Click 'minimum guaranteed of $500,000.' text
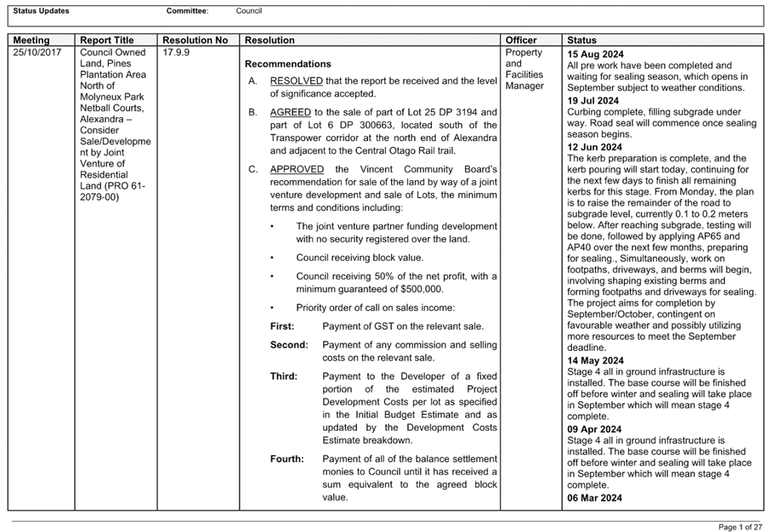The height and width of the screenshot is (532, 771). [369, 289]
